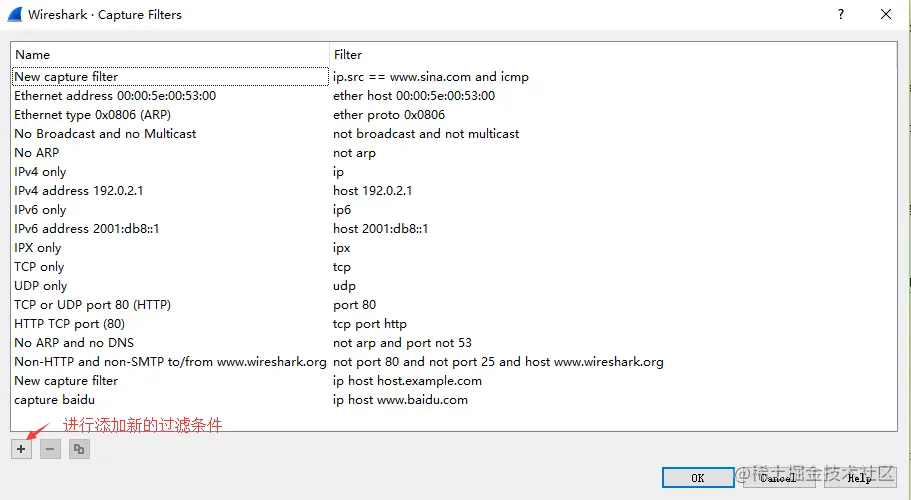
Task: Click the Wireshark shark fin title icon
Action: 15,15
